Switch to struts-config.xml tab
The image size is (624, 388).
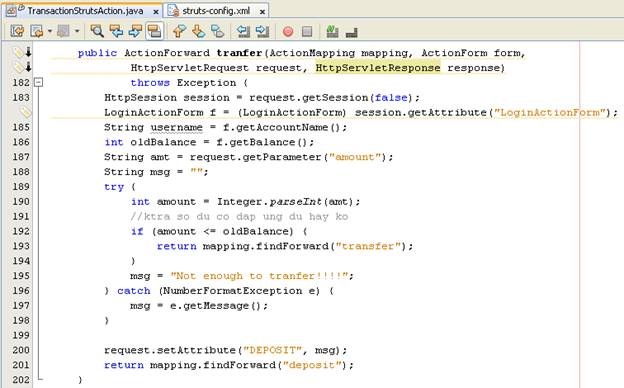tap(216, 11)
